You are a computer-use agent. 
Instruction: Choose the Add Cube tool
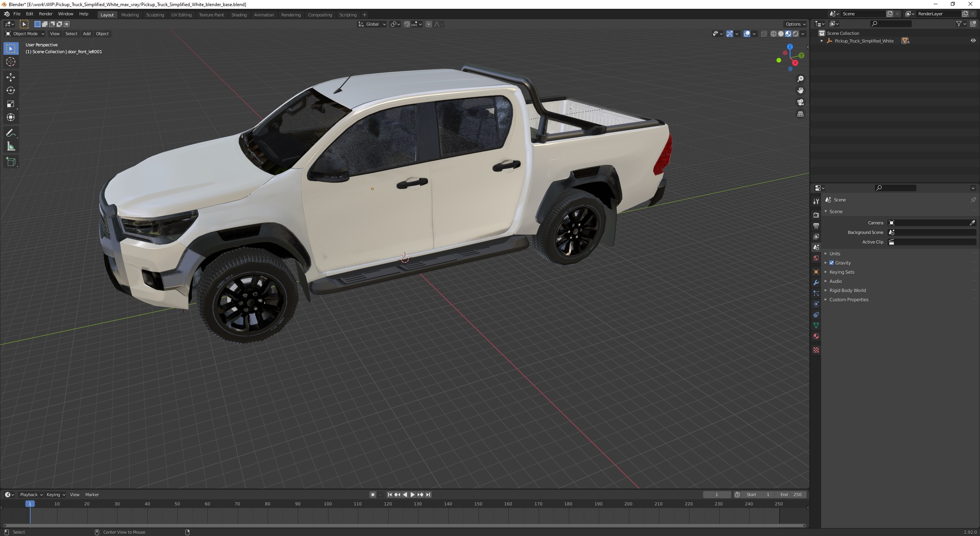pos(11,162)
